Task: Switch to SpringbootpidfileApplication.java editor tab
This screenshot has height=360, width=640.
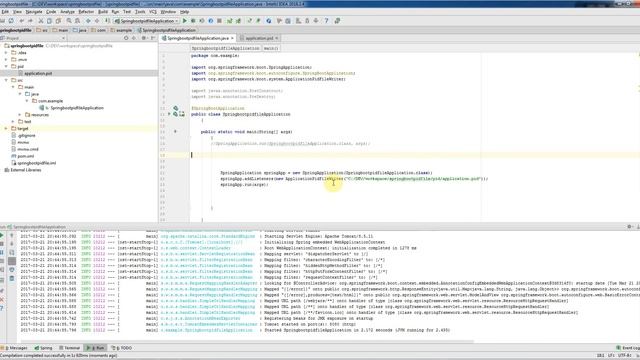Action: [x=198, y=38]
